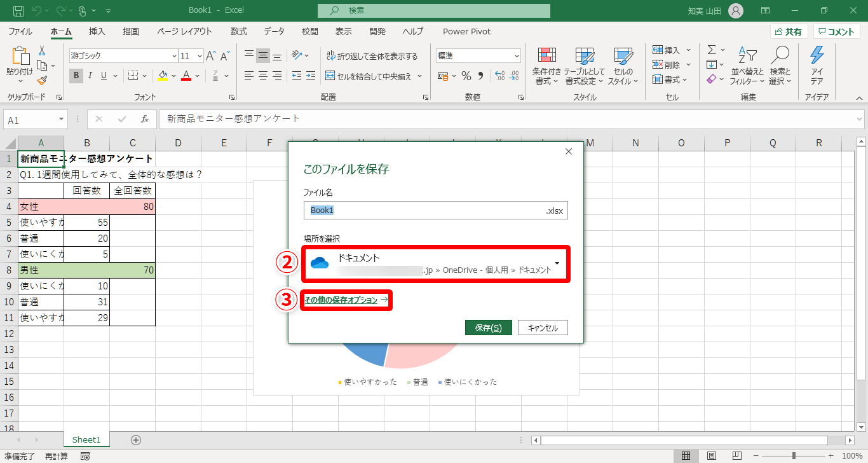
Task: Open Sort and Filter (並べ替えとフィルター)
Action: point(747,66)
